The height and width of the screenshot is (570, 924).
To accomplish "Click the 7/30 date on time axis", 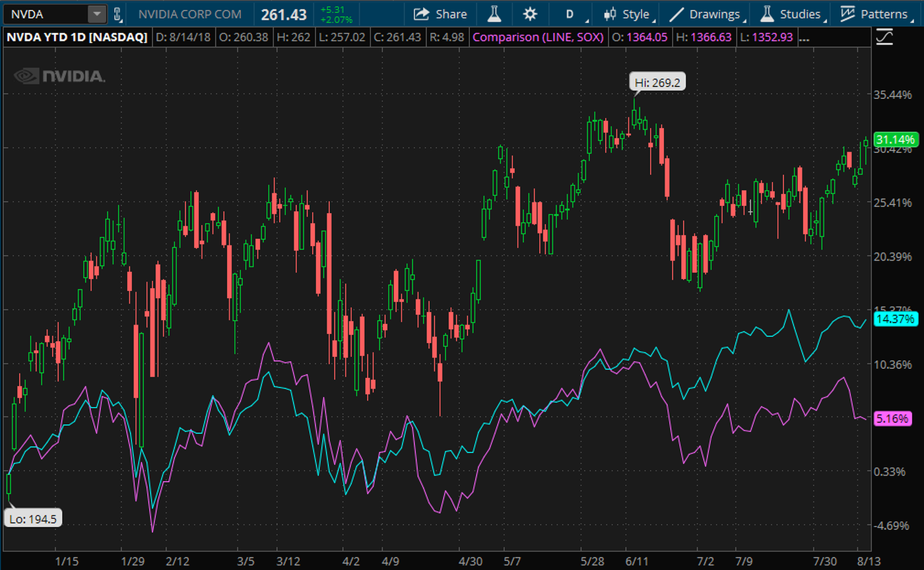I will point(825,561).
